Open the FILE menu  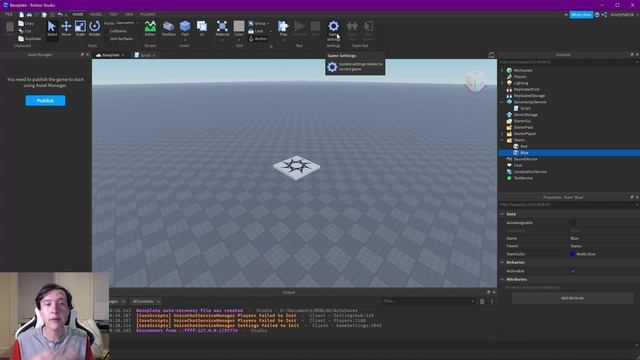click(x=9, y=14)
